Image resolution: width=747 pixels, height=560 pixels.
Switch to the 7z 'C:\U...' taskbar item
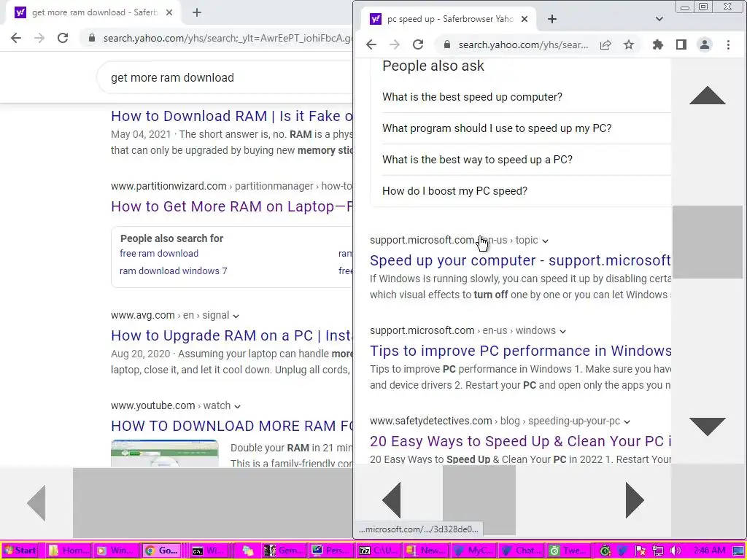coord(379,551)
